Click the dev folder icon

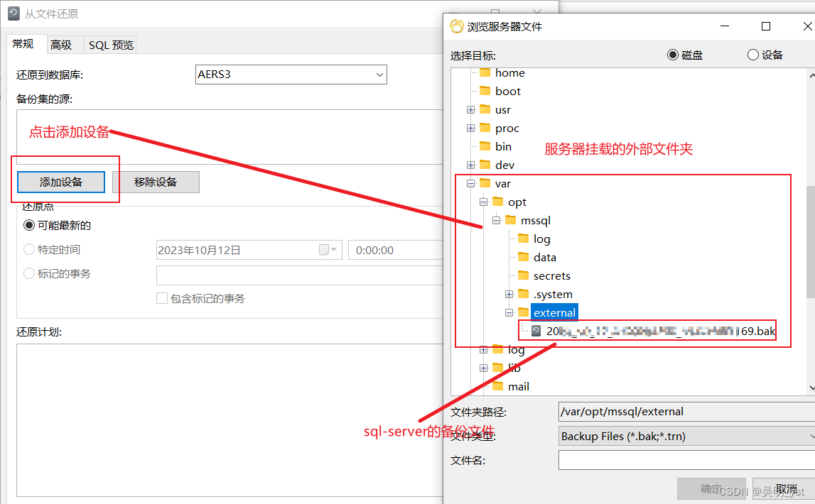(485, 165)
